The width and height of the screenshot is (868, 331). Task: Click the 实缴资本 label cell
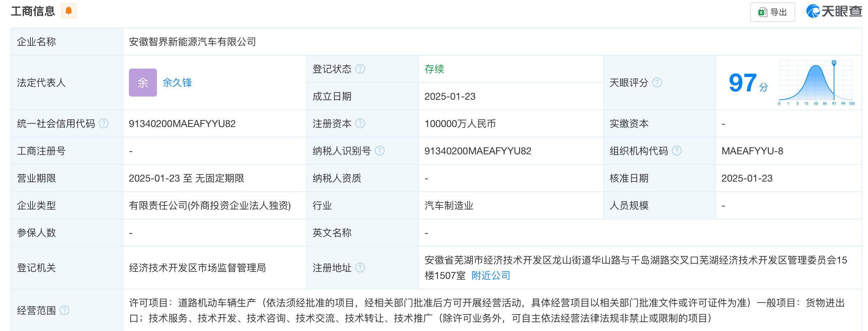660,124
